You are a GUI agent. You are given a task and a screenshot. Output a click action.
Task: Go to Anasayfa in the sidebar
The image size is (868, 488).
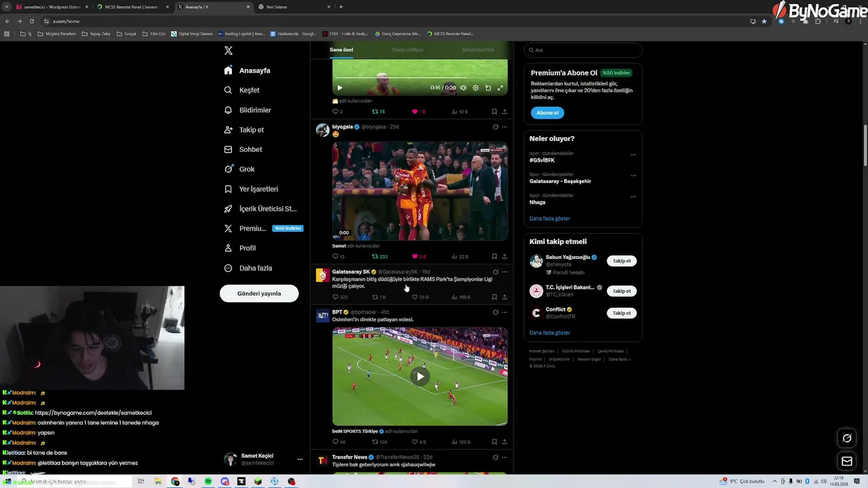248,70
